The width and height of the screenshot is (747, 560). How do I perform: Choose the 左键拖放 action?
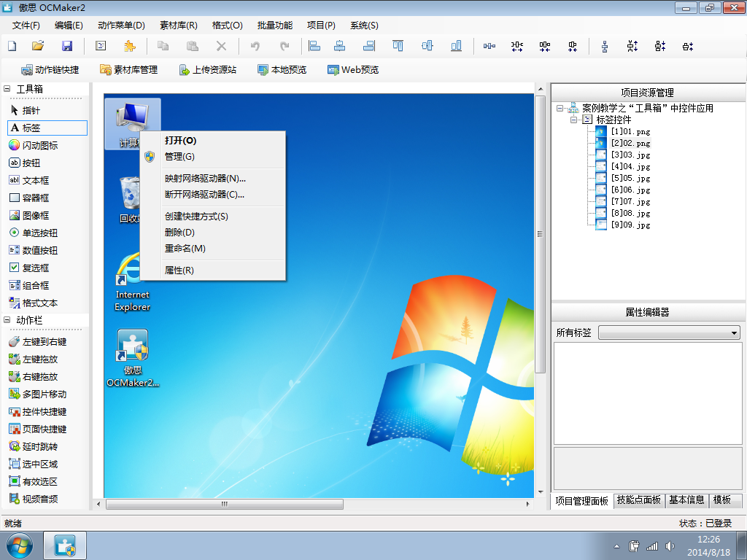34,359
